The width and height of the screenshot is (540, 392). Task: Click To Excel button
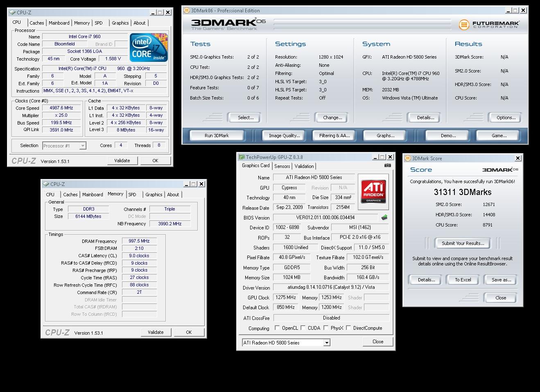(x=463, y=280)
